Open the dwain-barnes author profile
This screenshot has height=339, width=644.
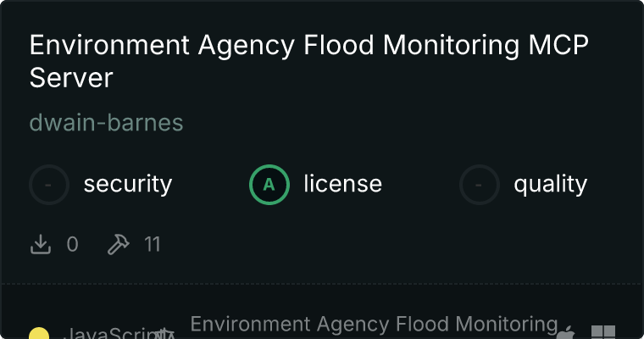pos(106,123)
